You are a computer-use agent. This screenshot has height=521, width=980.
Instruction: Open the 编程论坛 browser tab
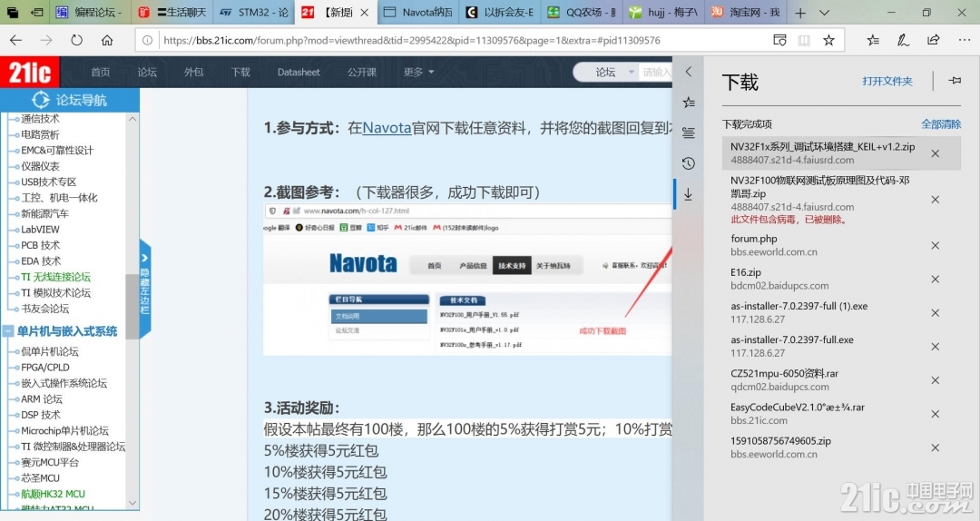coord(88,13)
